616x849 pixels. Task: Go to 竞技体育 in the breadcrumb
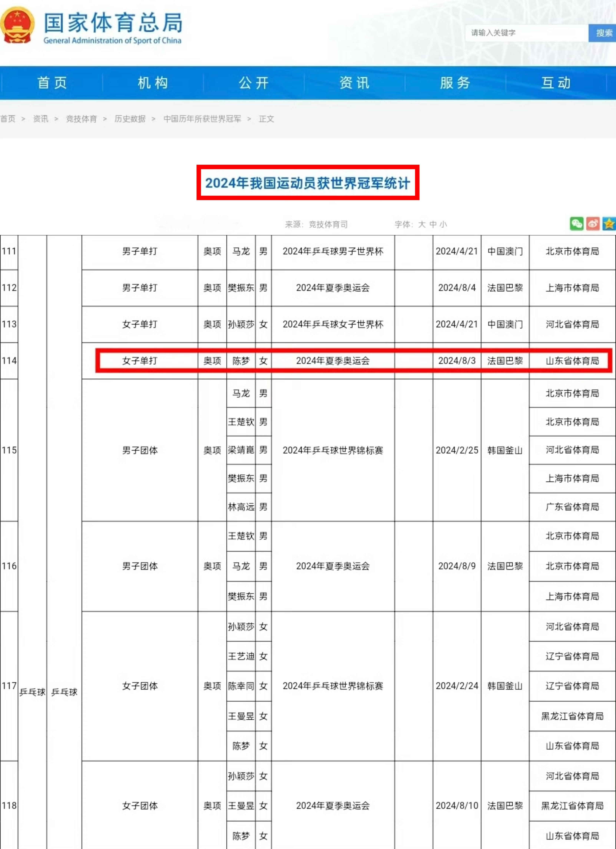pyautogui.click(x=82, y=119)
